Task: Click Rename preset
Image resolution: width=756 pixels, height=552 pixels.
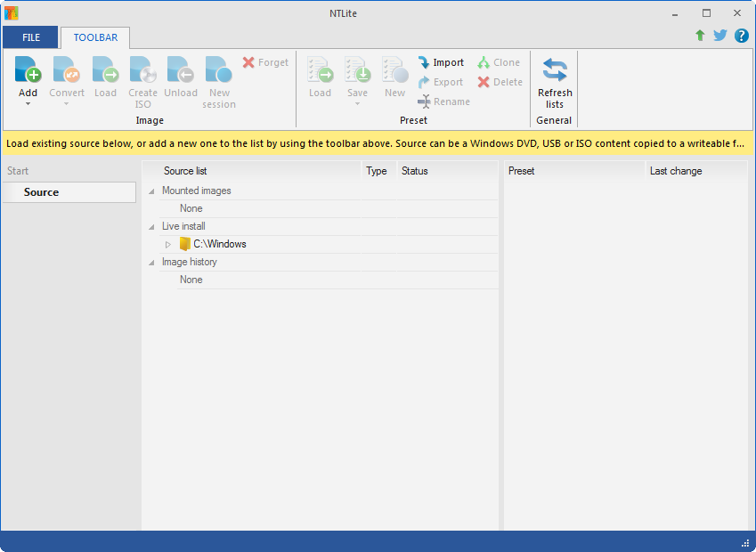Action: click(443, 101)
